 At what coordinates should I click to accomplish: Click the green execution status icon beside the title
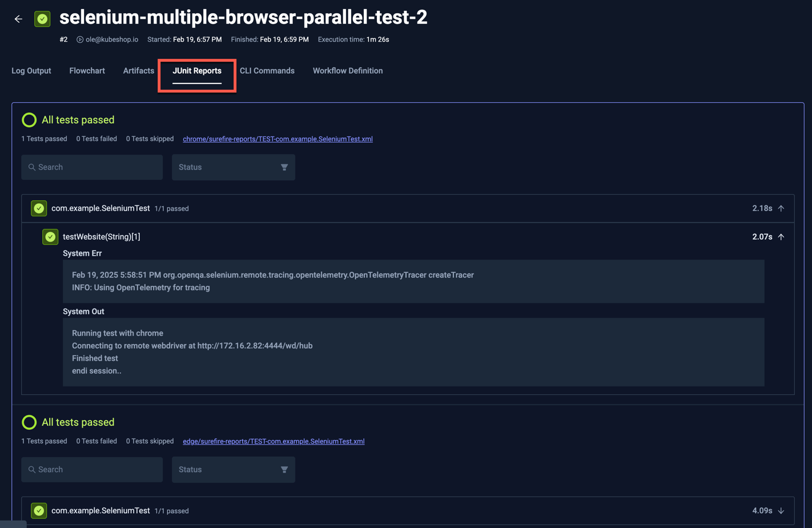point(42,18)
